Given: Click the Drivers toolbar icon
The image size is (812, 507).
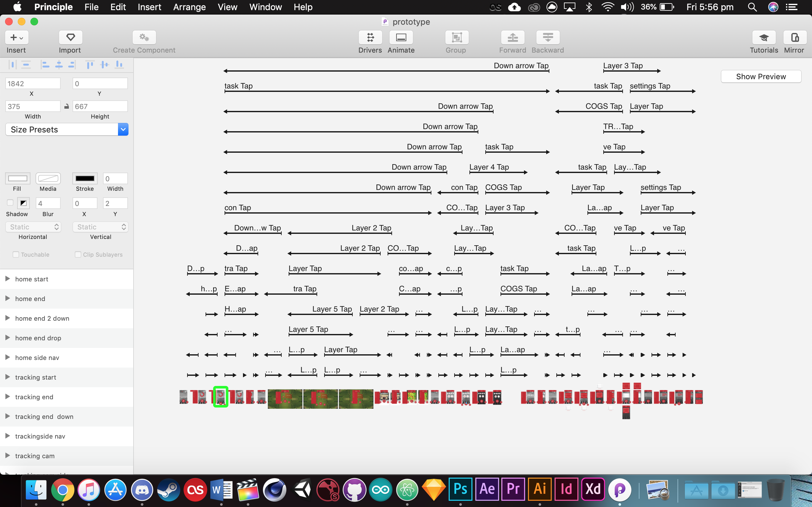Looking at the screenshot, I should [370, 38].
